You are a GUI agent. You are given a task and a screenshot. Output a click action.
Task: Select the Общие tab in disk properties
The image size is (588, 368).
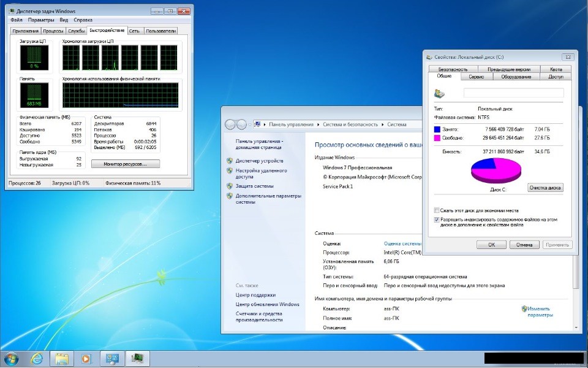(x=444, y=76)
